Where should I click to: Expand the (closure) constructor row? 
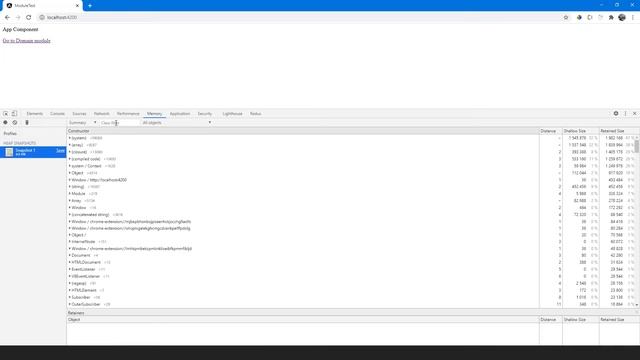[70, 152]
